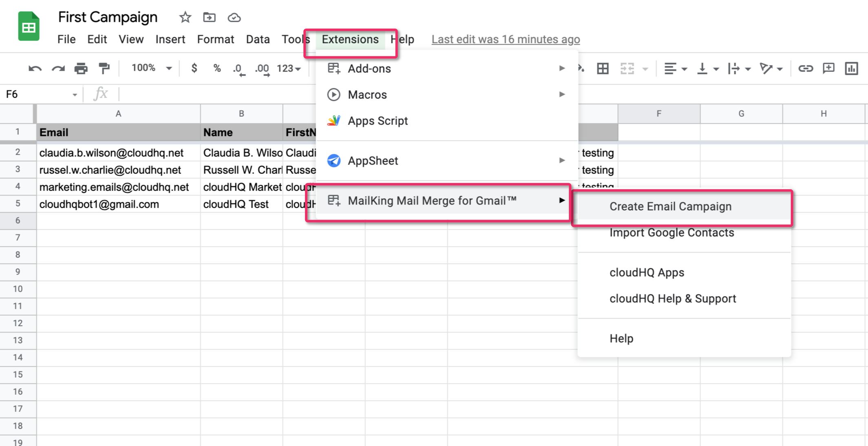Open cloudHQ Help & Support
Viewport: 868px width, 446px height.
[x=684, y=298]
